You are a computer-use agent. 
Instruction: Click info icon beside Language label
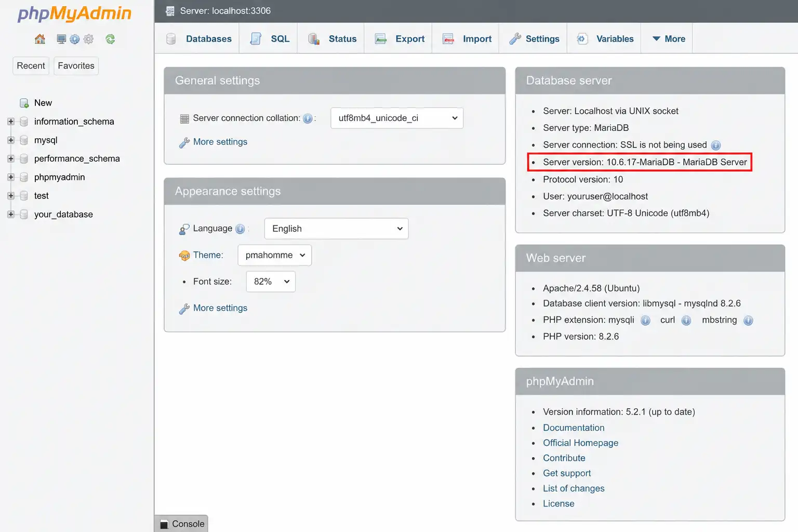[240, 229]
